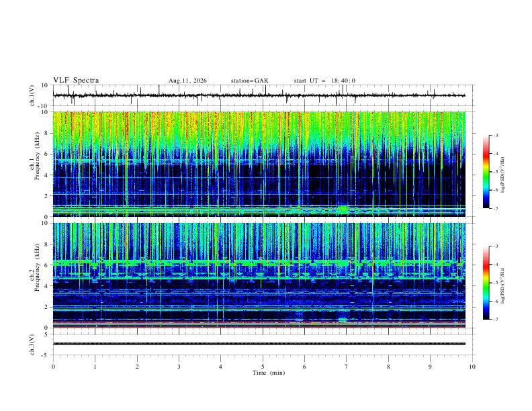The image size is (532, 411).
Task: Click the ch.1(V) waveform trace
Action: (259, 95)
